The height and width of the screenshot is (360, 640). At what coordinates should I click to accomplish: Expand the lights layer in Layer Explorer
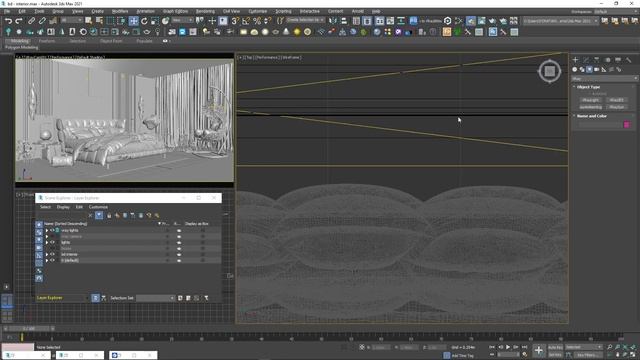pos(47,242)
